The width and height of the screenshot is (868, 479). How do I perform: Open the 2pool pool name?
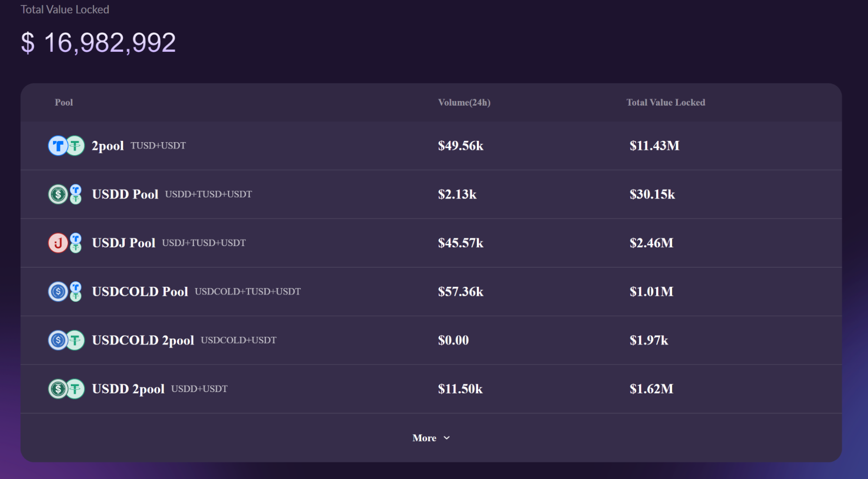click(108, 146)
